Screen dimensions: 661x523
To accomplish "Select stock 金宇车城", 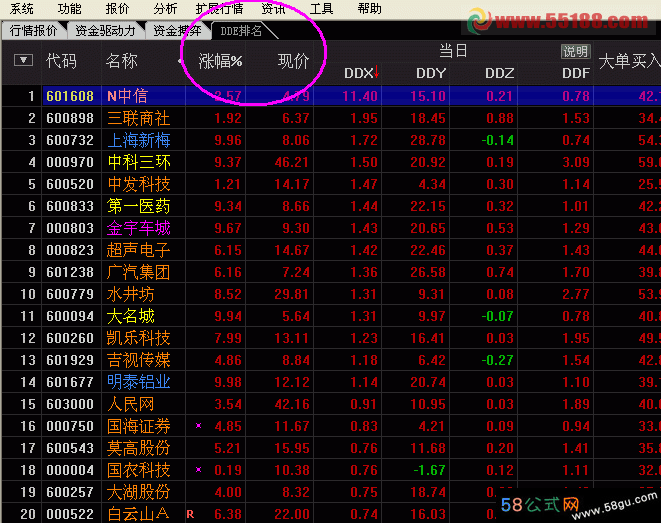I will coord(139,228).
